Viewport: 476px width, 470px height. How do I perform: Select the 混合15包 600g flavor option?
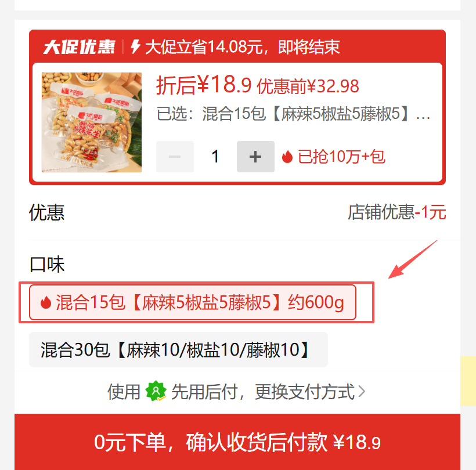pos(193,302)
